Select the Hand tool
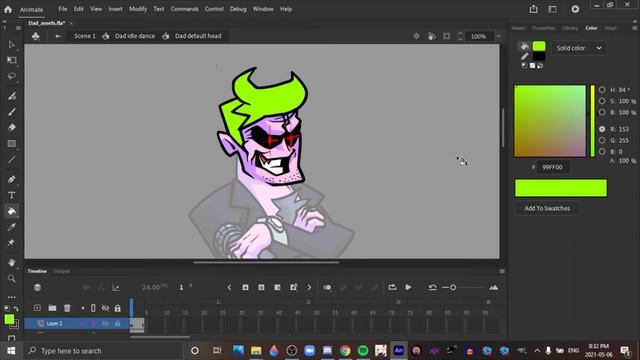The height and width of the screenshot is (360, 640). (x=12, y=262)
